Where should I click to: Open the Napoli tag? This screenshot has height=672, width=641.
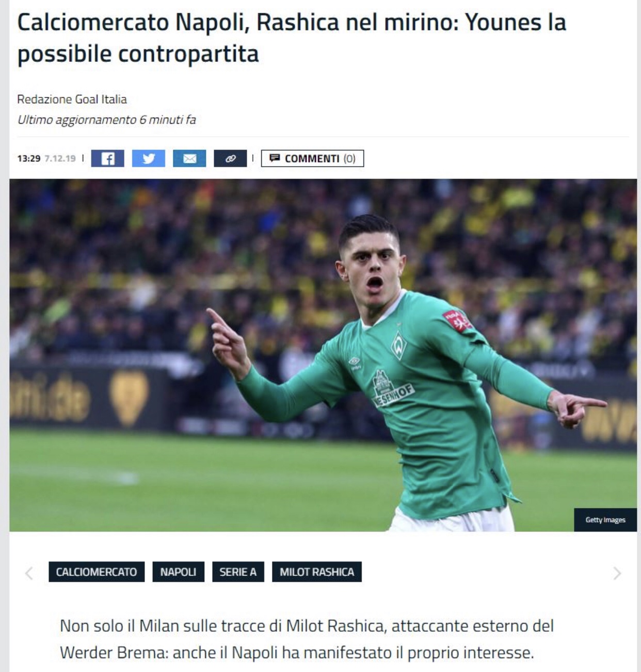[178, 572]
